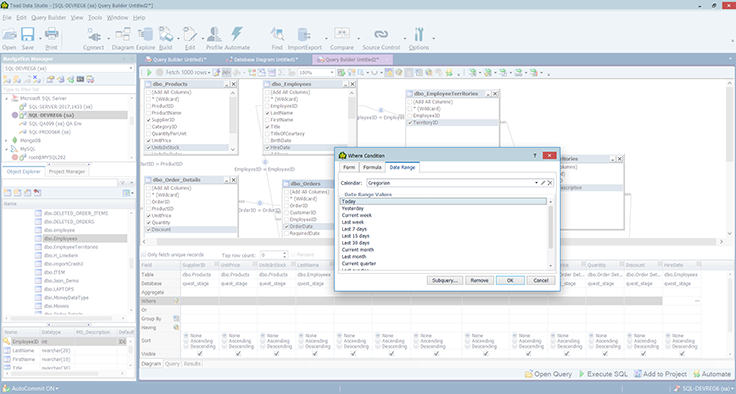
Task: Expand the Microsoft SQL Server tree node
Action: point(7,99)
